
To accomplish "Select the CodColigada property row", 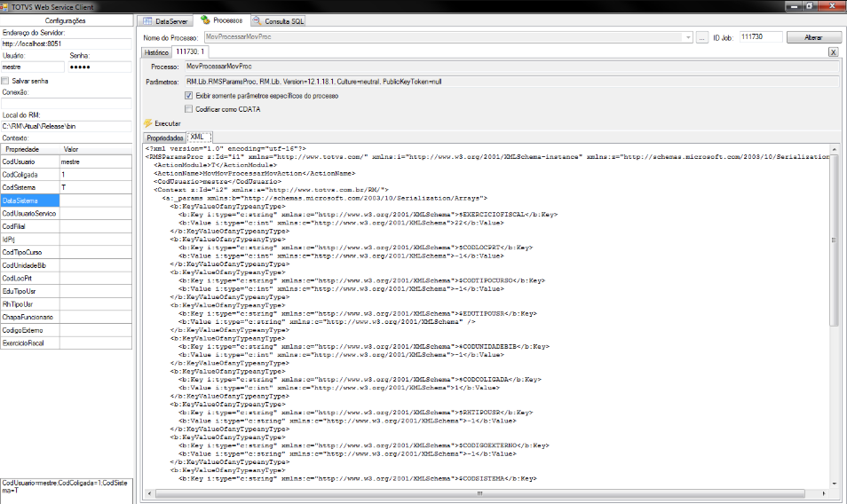I will [66, 175].
